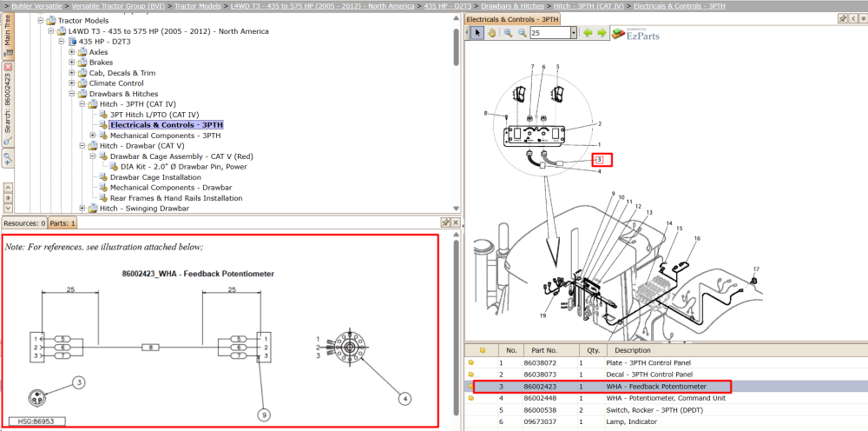This screenshot has width=868, height=431.
Task: Select Electricals & Controls - 3PTH tree item
Action: coord(167,125)
